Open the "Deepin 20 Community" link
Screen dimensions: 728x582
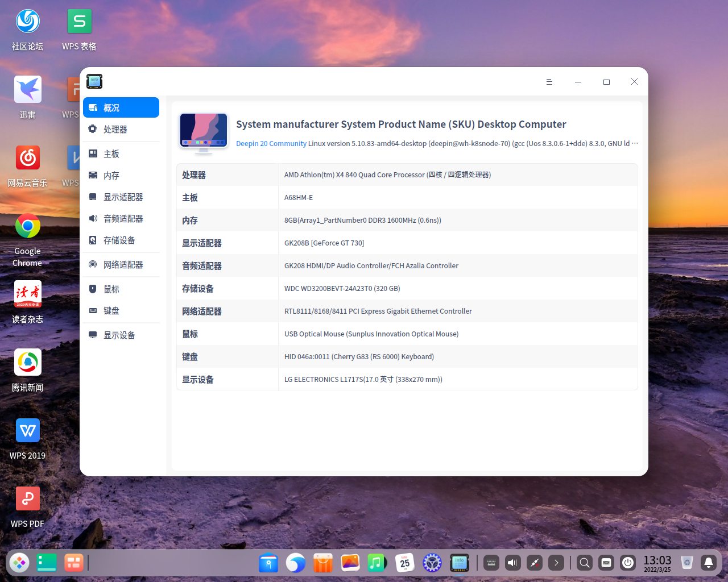coord(271,143)
